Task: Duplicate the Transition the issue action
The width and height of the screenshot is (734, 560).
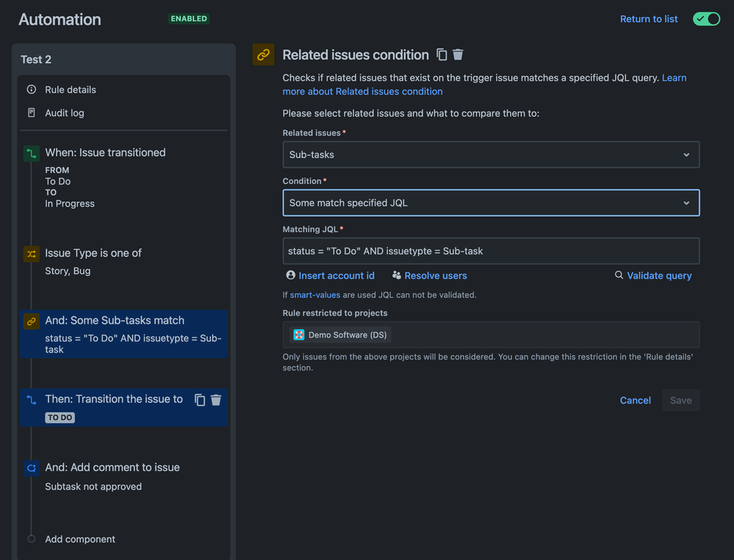Action: [200, 400]
